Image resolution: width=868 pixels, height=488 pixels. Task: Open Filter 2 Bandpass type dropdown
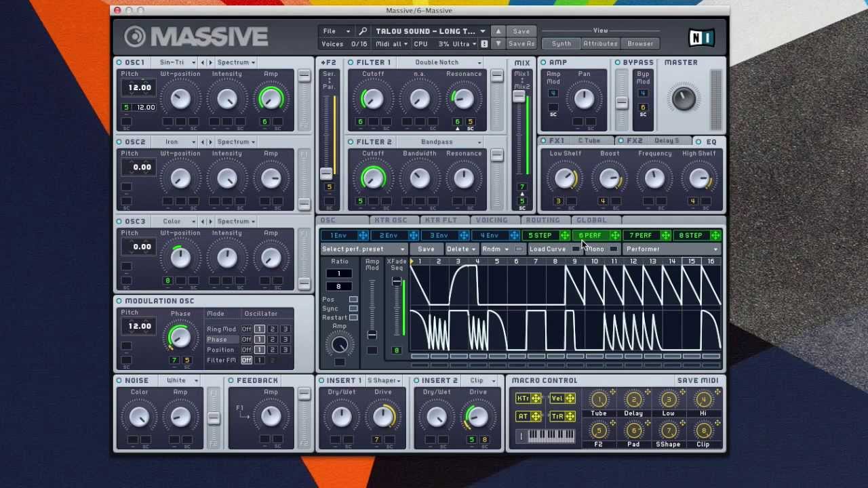(441, 142)
